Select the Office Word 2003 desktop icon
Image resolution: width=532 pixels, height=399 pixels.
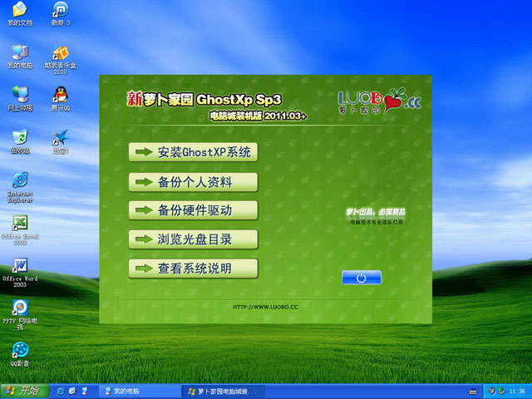(x=20, y=273)
